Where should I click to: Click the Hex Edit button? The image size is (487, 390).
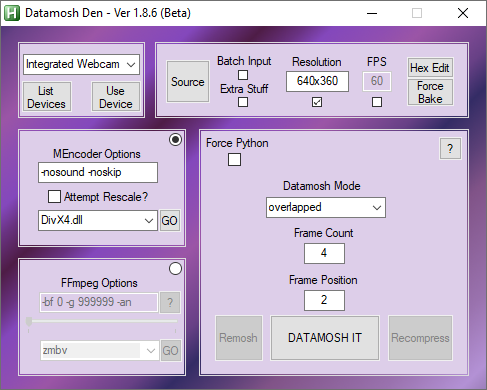point(430,68)
